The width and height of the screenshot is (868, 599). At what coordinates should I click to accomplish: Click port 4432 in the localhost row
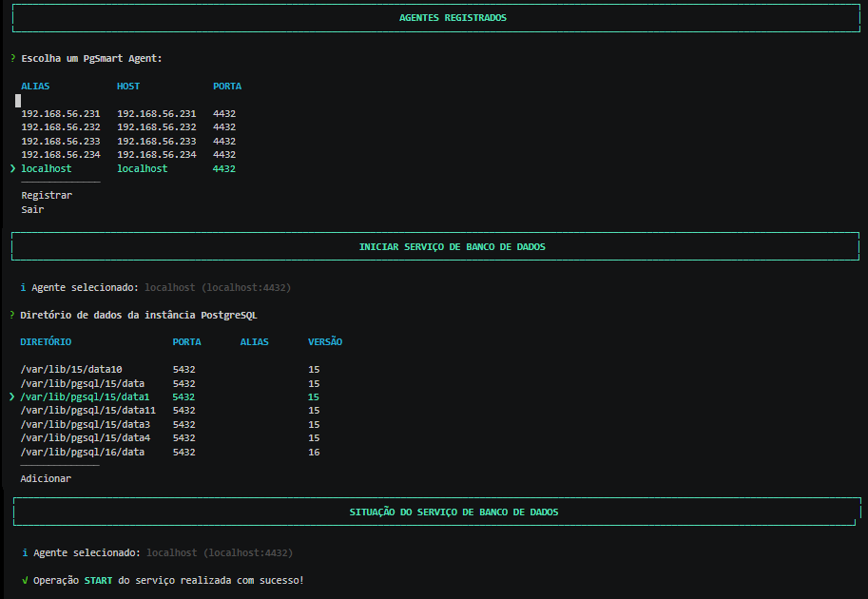pos(224,168)
